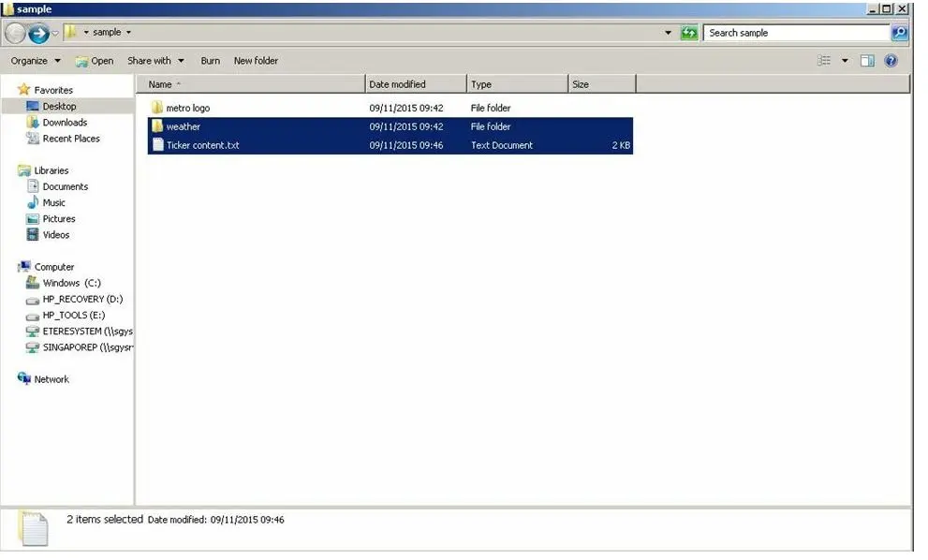Screen dimensions: 928x560
Task: Click the search magnifier icon
Action: pyautogui.click(x=899, y=33)
